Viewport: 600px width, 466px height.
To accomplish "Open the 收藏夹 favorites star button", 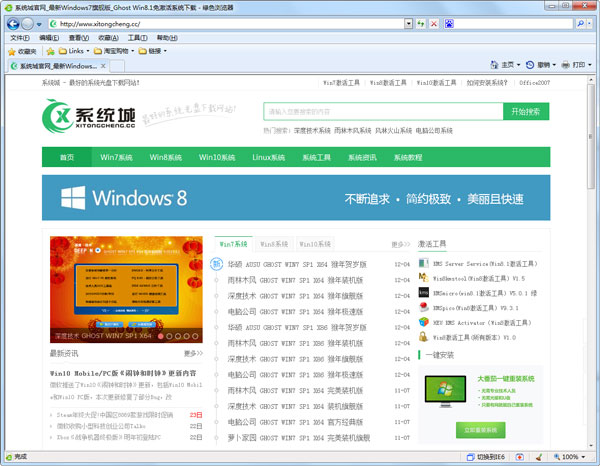I will (x=22, y=51).
